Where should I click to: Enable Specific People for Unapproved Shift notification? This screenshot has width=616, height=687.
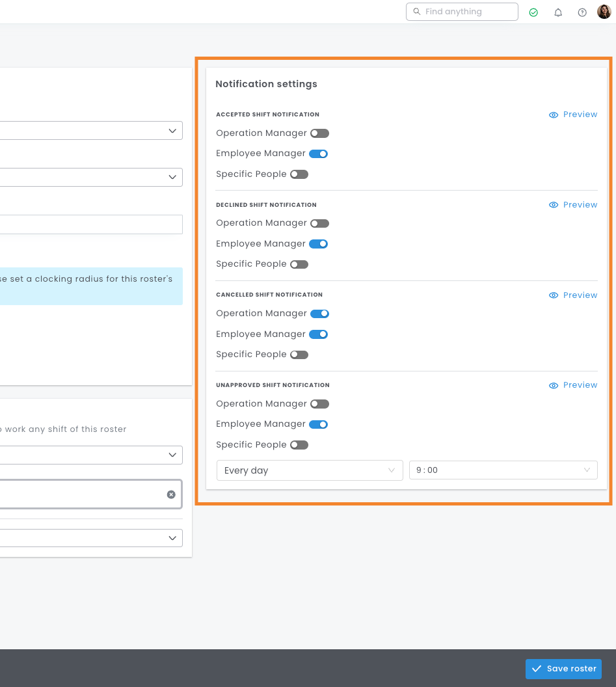click(299, 445)
